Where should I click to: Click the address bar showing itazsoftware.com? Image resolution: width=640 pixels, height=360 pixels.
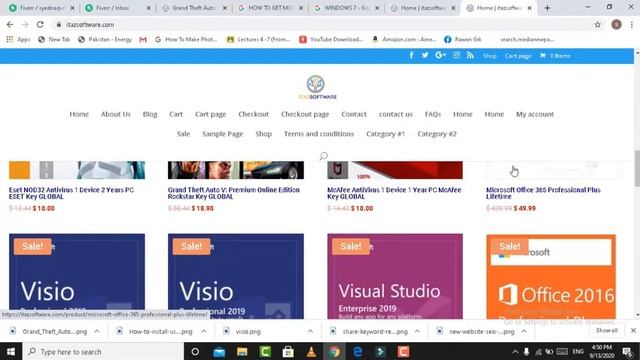tap(322, 24)
